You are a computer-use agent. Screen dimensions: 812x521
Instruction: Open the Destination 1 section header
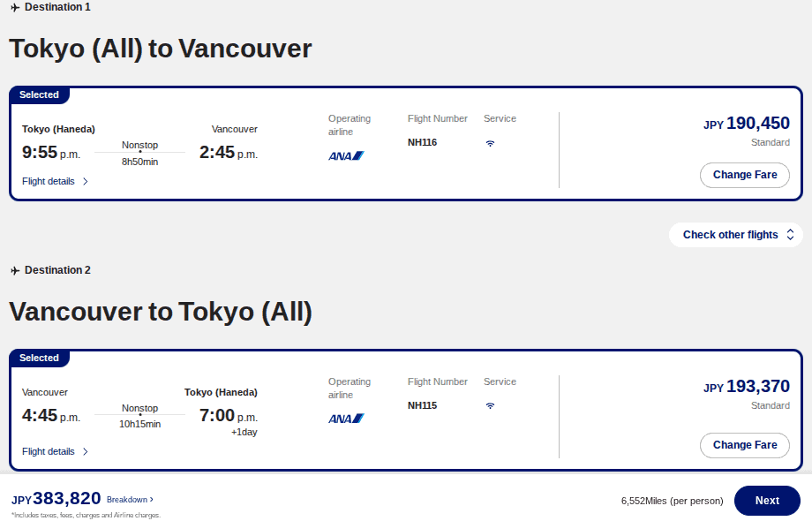tap(57, 7)
